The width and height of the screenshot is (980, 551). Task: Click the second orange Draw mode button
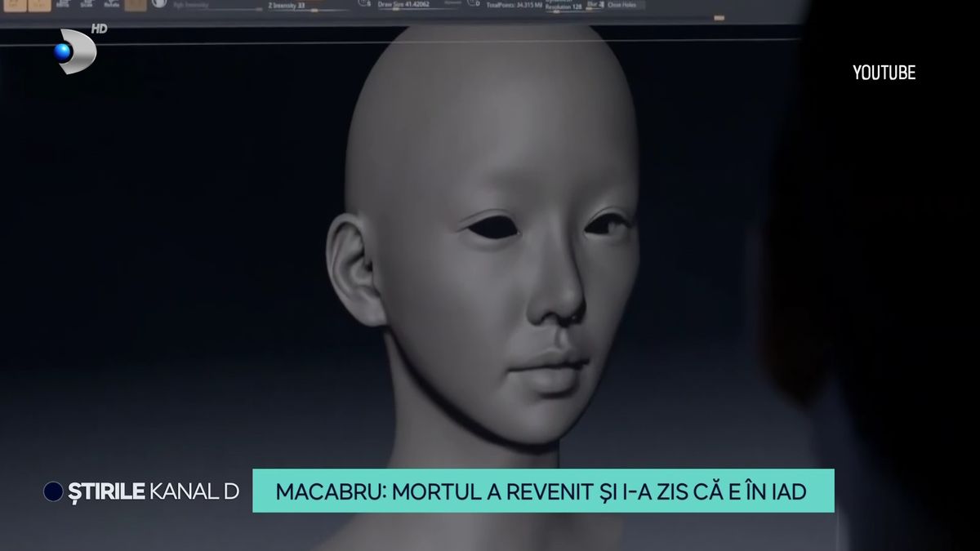click(x=39, y=4)
